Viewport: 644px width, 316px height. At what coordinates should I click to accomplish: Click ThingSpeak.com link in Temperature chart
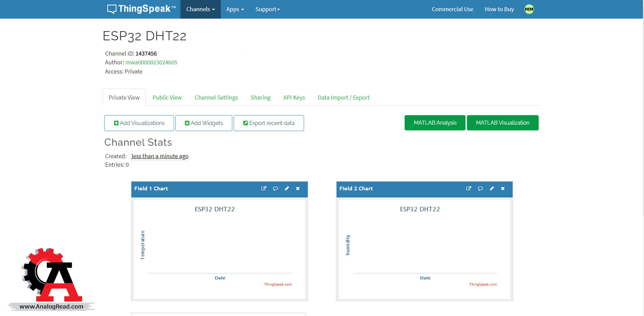[278, 285]
